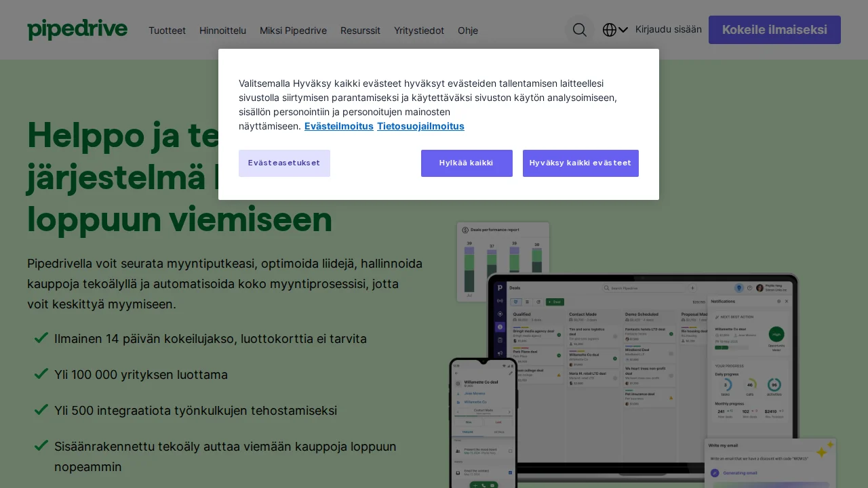Click the sparkle icon on the Write my email card
This screenshot has width=868, height=488.
(x=824, y=449)
